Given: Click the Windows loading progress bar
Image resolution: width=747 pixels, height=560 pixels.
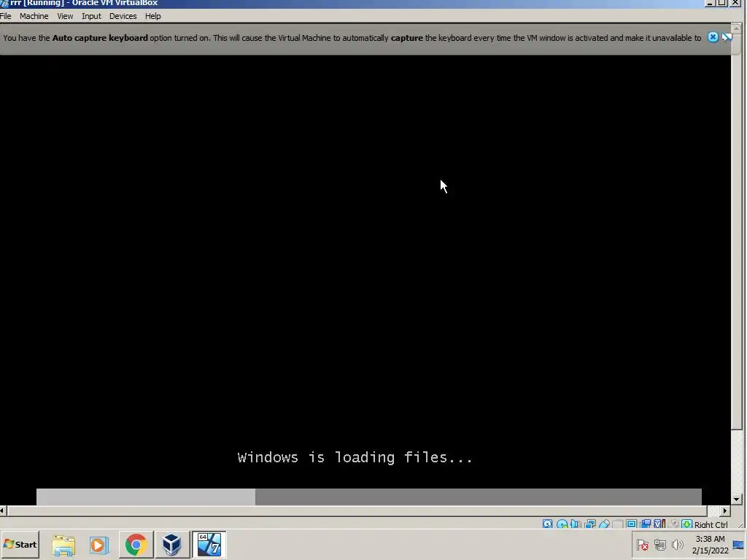Looking at the screenshot, I should click(x=368, y=496).
